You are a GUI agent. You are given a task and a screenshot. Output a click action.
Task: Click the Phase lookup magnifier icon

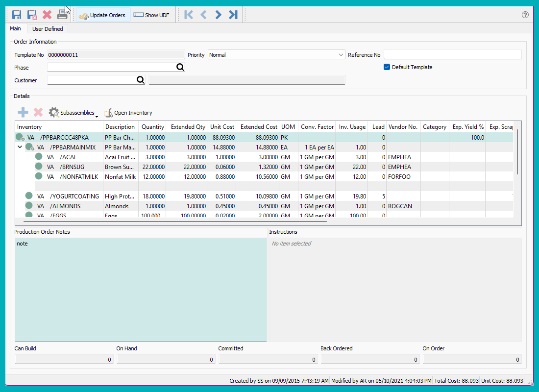coord(180,68)
